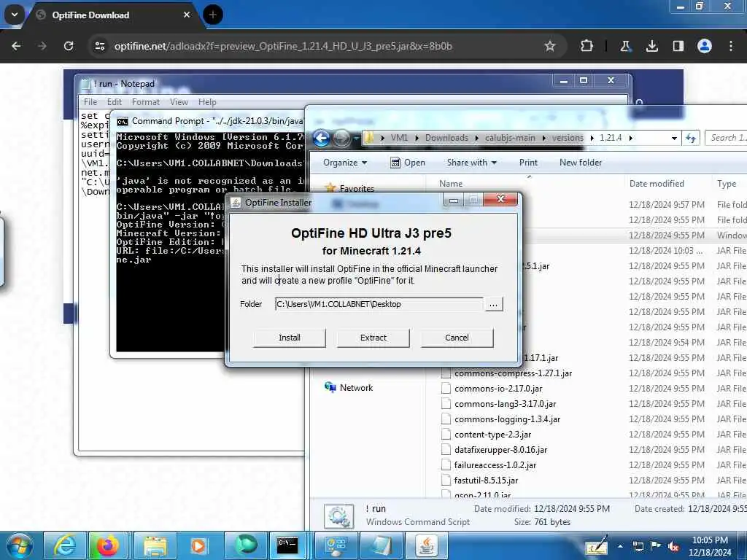Refresh the Explorer folder view
Image resolution: width=747 pixels, height=560 pixels.
pyautogui.click(x=691, y=138)
